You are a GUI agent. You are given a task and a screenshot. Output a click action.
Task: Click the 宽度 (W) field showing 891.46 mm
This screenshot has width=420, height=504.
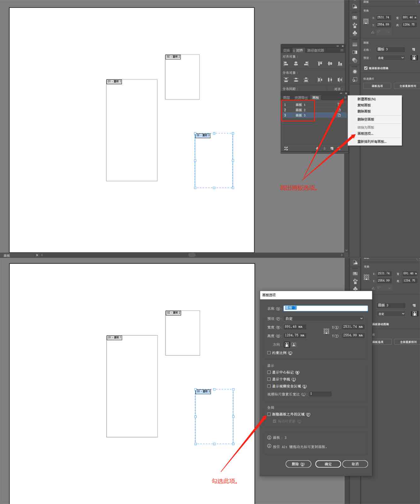coord(295,327)
